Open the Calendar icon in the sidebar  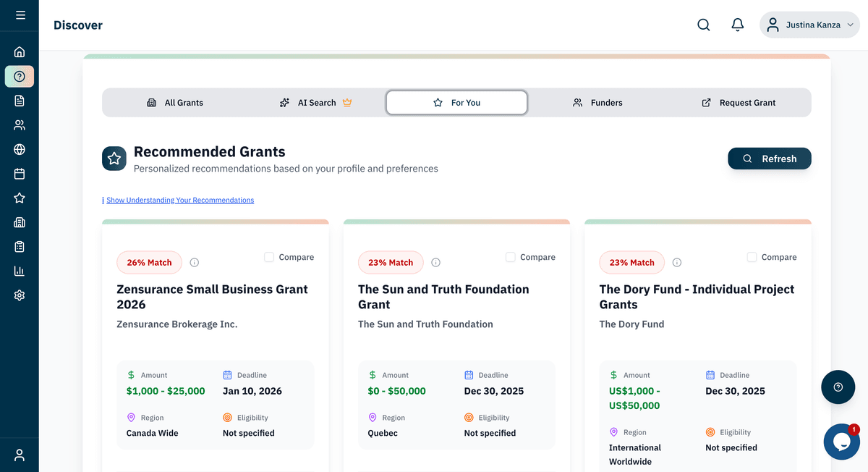coord(19,174)
